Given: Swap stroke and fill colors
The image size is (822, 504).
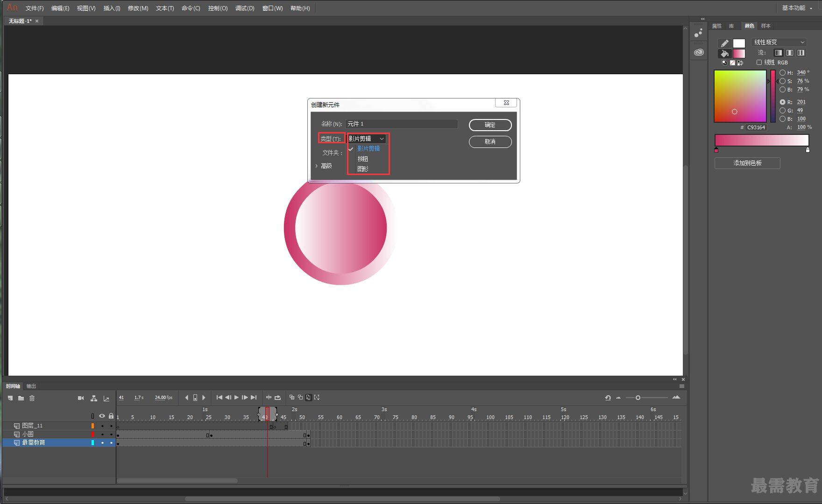Looking at the screenshot, I should 740,63.
